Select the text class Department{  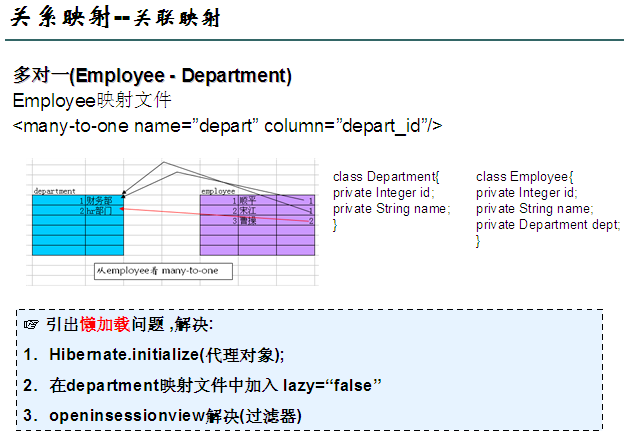(x=386, y=176)
